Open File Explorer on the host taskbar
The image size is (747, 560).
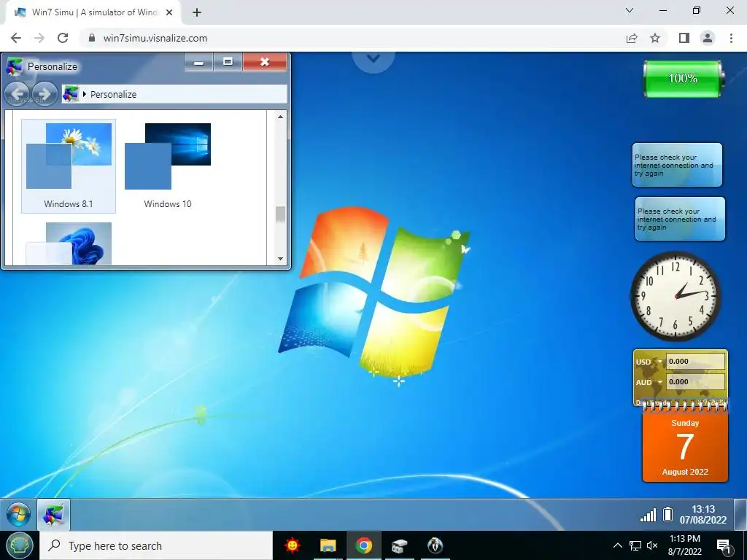click(328, 545)
